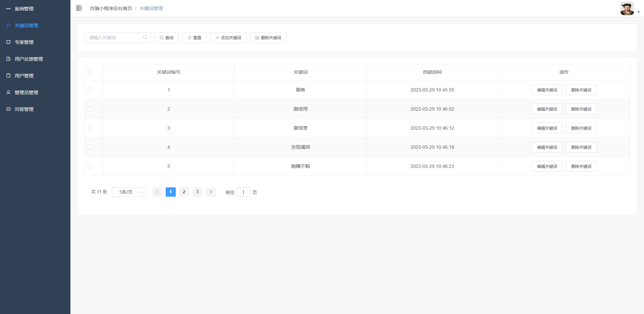Open the 5条/页 page size dropdown

click(129, 192)
